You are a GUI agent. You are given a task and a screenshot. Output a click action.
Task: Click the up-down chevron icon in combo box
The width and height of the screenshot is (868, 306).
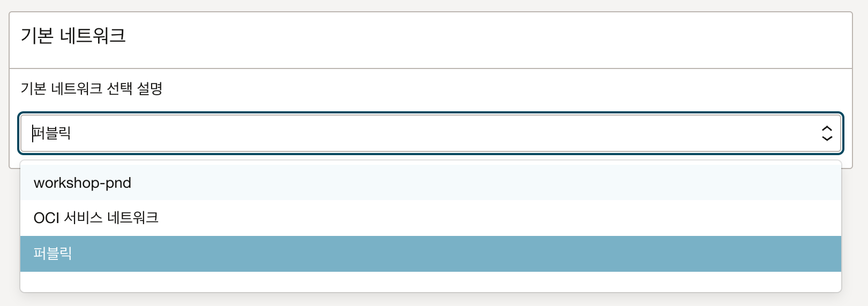tap(827, 133)
